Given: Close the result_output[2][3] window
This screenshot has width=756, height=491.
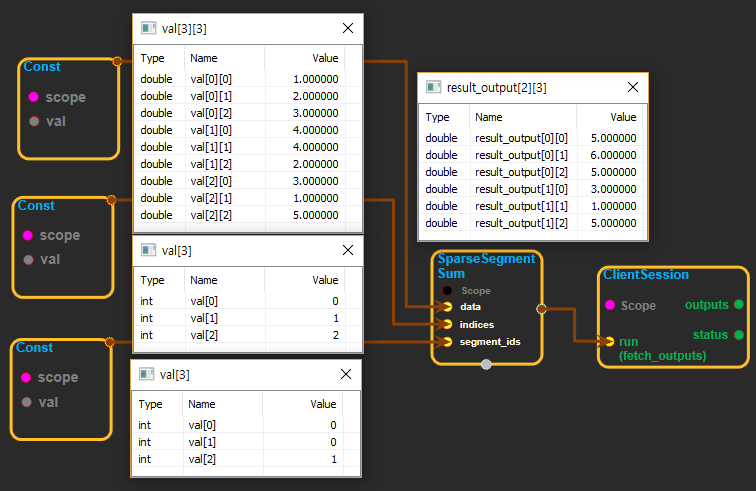Looking at the screenshot, I should pos(631,87).
